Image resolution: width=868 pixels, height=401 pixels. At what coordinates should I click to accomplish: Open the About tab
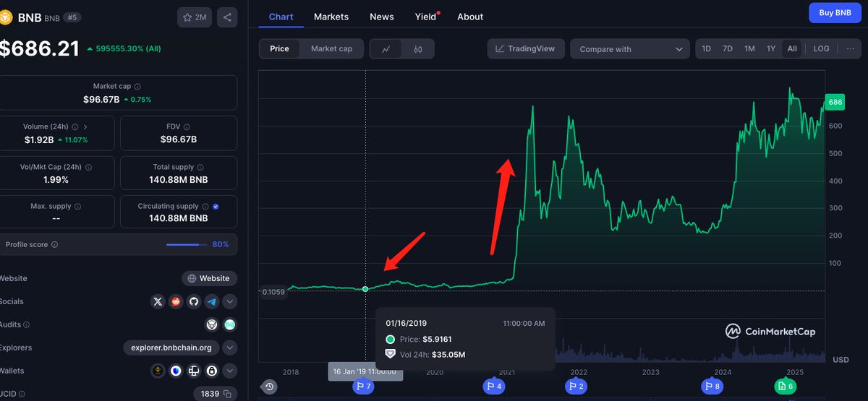point(470,17)
